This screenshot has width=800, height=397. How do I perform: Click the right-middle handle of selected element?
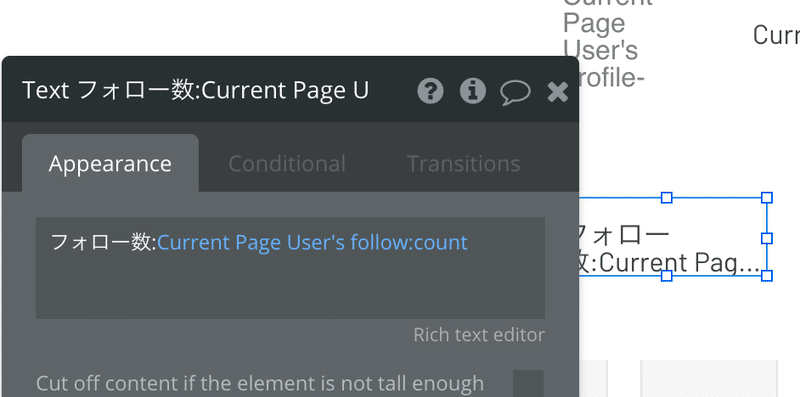tap(767, 238)
